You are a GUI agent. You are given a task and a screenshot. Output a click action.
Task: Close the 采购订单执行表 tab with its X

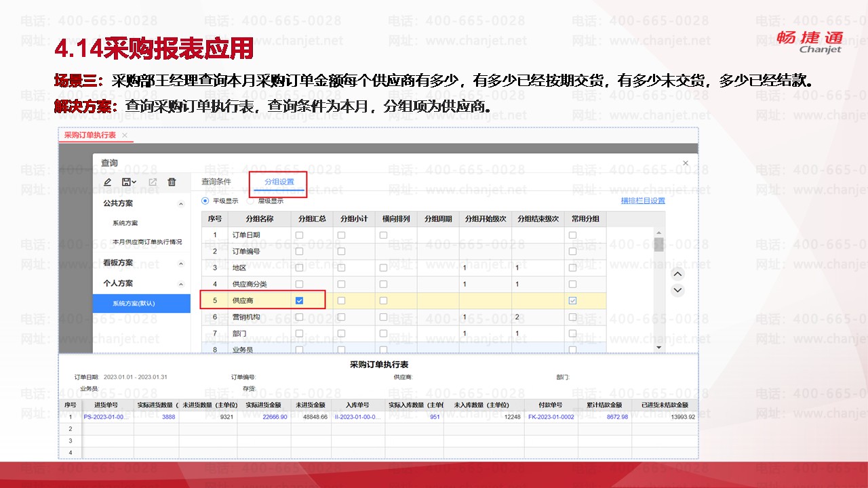click(124, 136)
